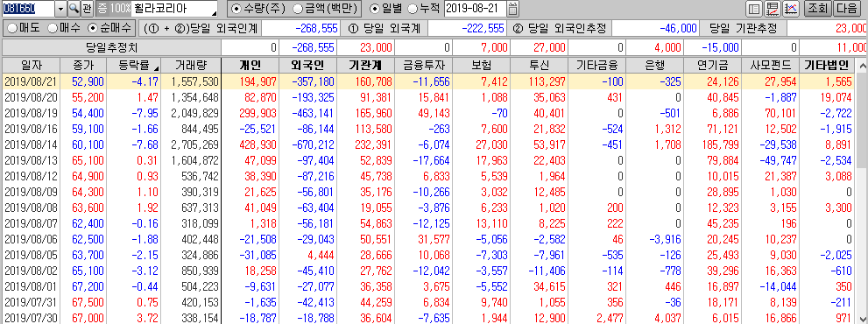The height and width of the screenshot is (324, 868).
Task: Select the 수량(주) radio option
Action: [258, 9]
